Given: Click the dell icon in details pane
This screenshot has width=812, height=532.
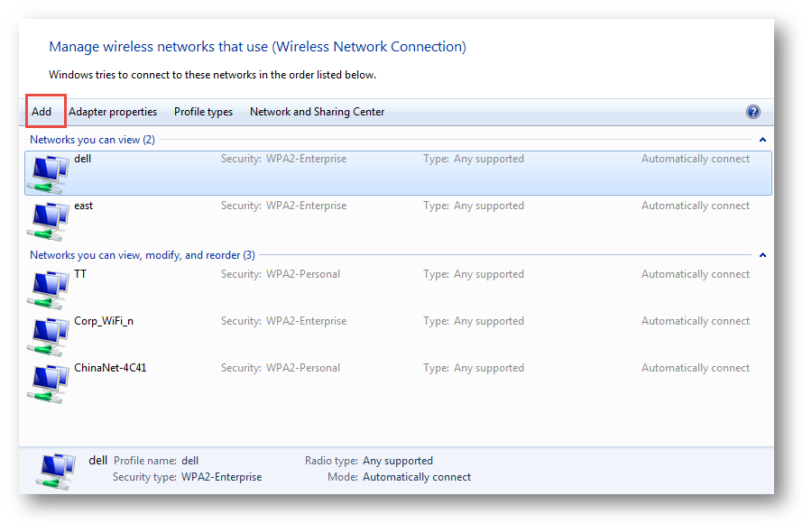Looking at the screenshot, I should pos(57,472).
